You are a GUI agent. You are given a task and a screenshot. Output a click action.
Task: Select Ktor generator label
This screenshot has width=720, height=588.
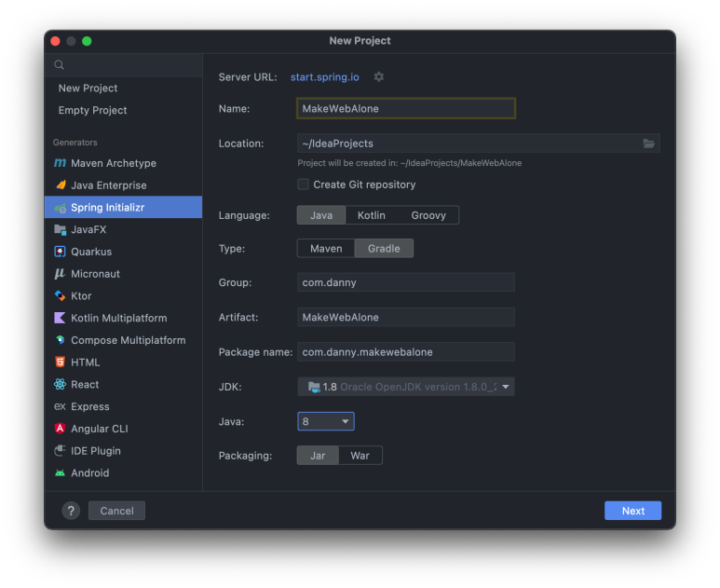[x=81, y=295]
